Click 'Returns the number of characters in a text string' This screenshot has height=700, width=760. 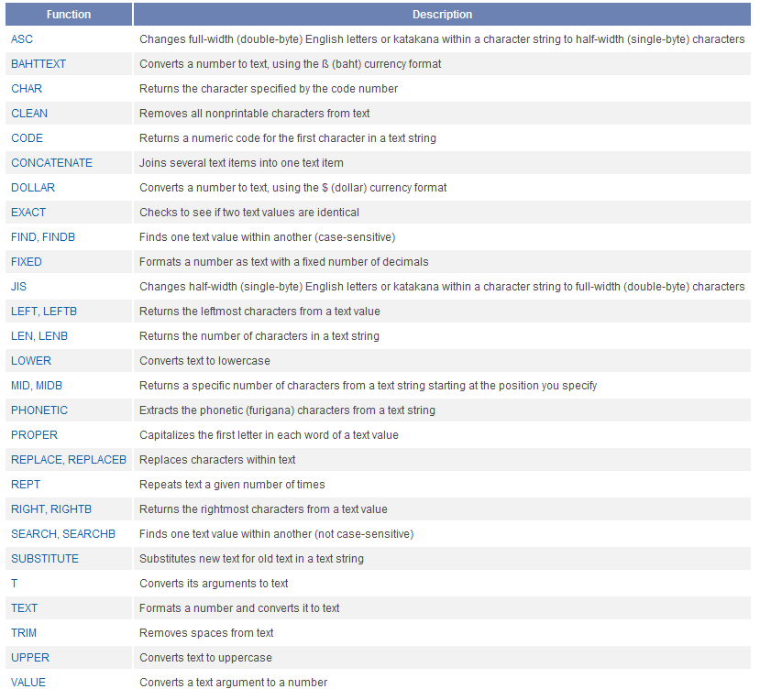(259, 335)
